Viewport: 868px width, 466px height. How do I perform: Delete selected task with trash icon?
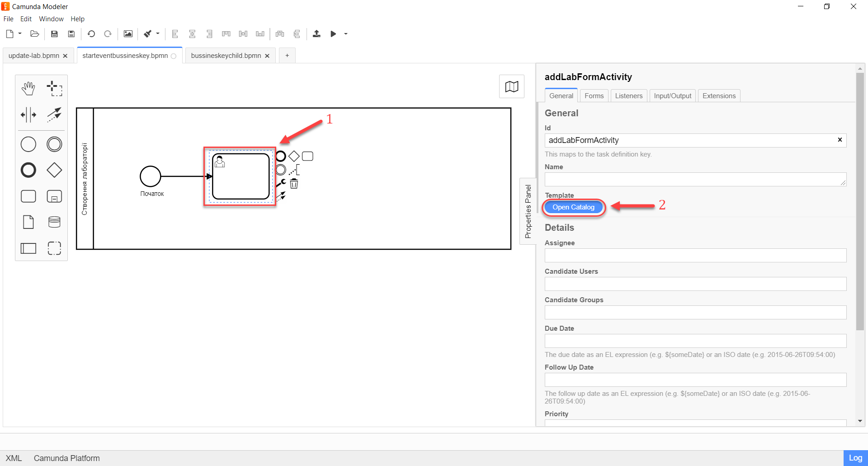point(294,183)
